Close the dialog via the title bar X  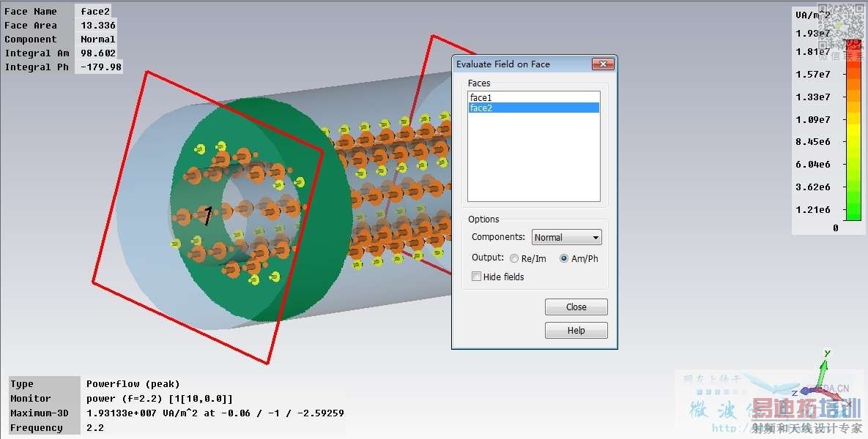pyautogui.click(x=603, y=64)
